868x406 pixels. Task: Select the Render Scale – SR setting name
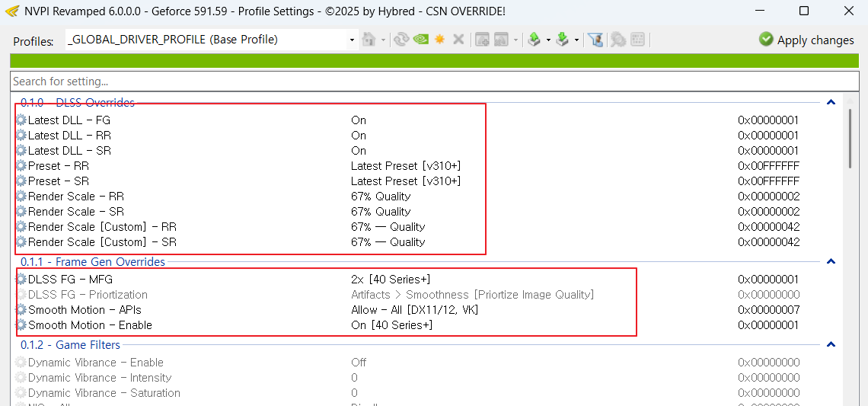point(76,212)
